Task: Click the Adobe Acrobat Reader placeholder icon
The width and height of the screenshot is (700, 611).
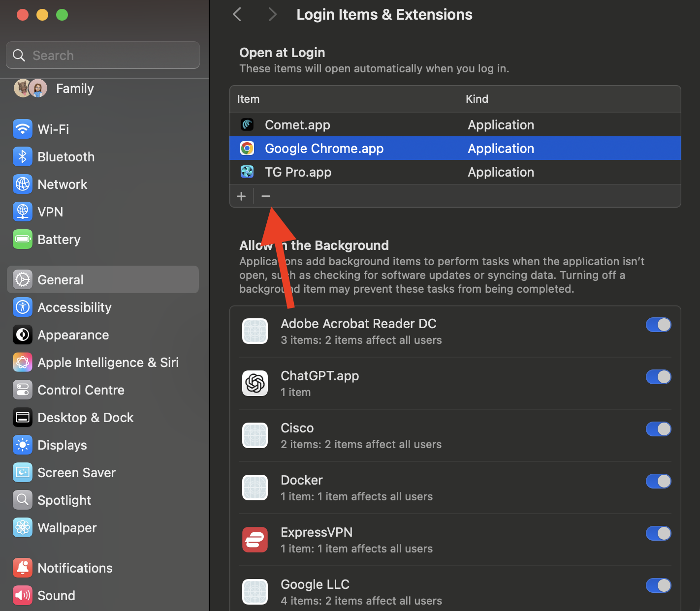Action: (x=255, y=331)
